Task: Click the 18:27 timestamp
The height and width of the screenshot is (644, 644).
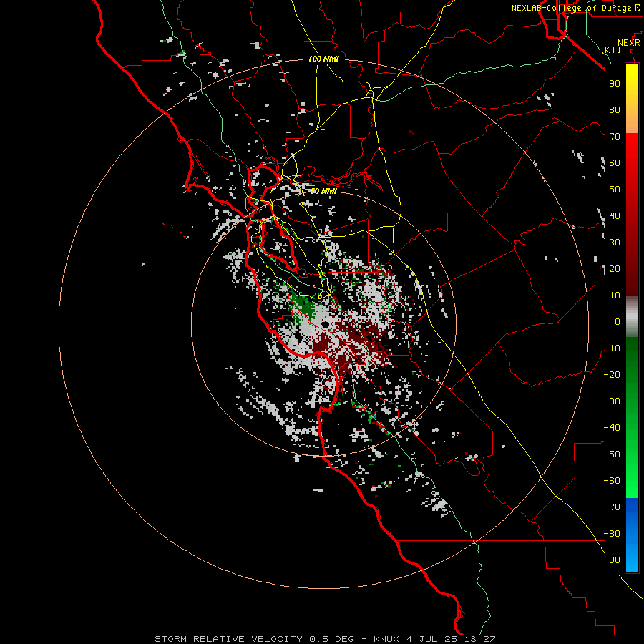Action: click(x=480, y=639)
